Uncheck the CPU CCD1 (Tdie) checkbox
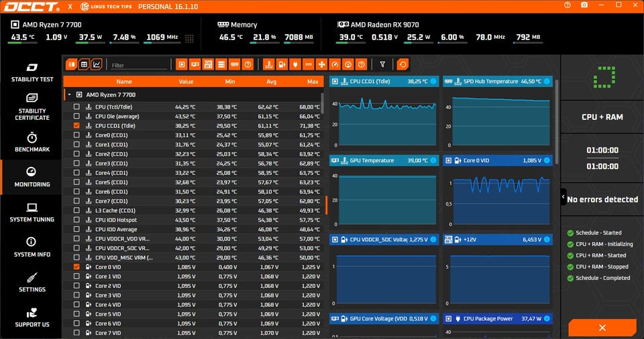The height and width of the screenshot is (339, 644). 76,125
